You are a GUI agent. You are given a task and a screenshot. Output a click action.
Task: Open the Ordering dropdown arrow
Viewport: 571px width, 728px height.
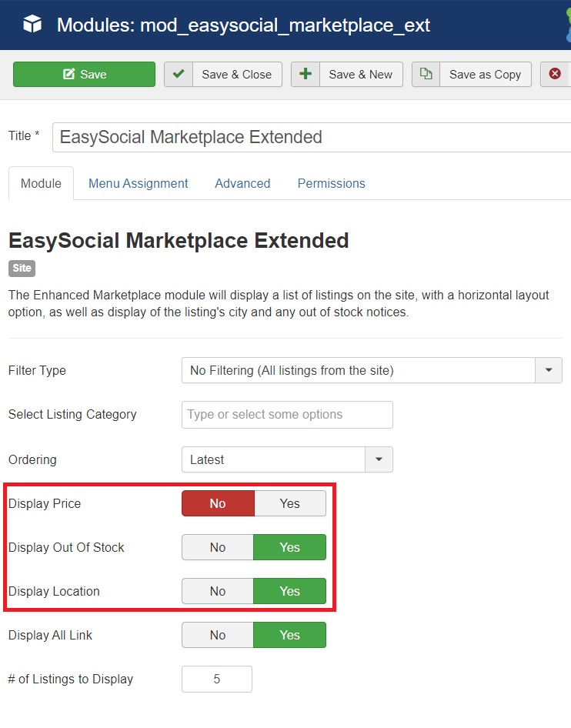click(x=379, y=459)
